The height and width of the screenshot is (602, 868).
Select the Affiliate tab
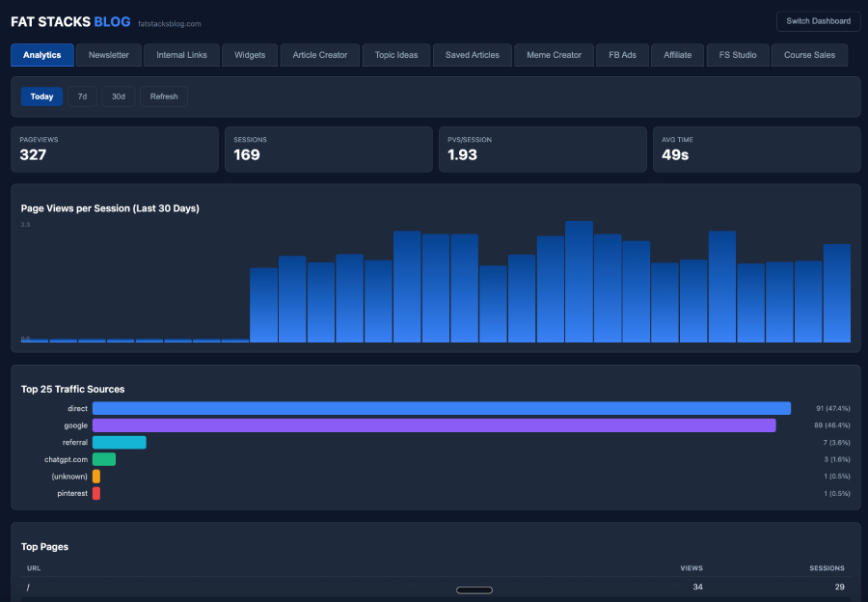click(x=677, y=55)
